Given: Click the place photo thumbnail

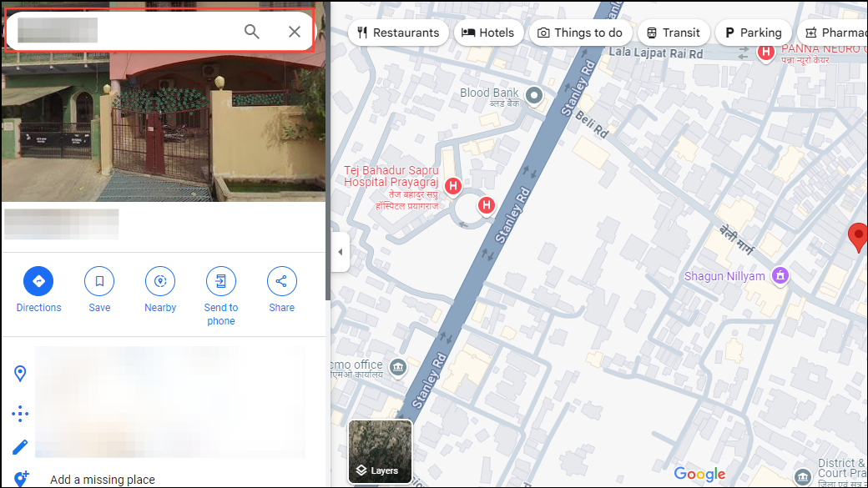Looking at the screenshot, I should coord(163,125).
